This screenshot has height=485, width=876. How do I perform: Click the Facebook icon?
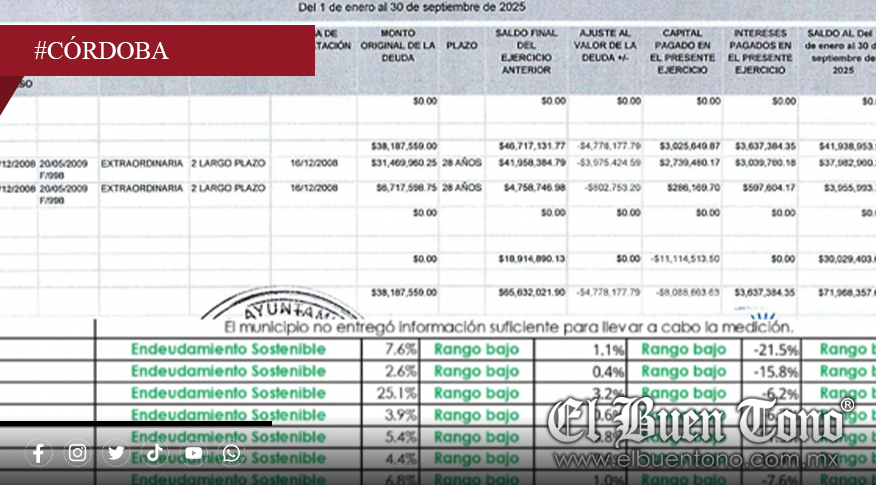(x=39, y=453)
